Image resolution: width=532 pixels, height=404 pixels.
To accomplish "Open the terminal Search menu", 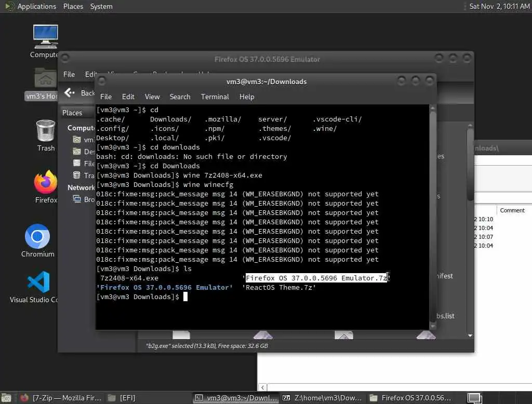I will point(180,97).
